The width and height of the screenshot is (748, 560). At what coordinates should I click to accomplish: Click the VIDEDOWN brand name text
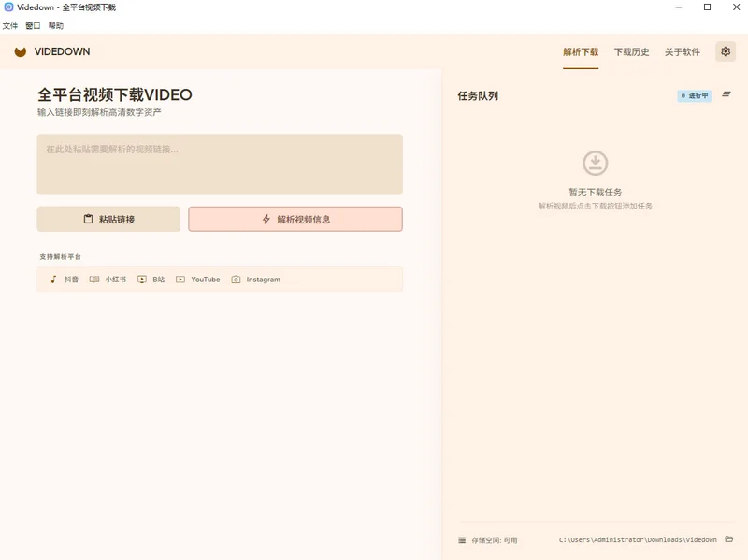click(62, 51)
